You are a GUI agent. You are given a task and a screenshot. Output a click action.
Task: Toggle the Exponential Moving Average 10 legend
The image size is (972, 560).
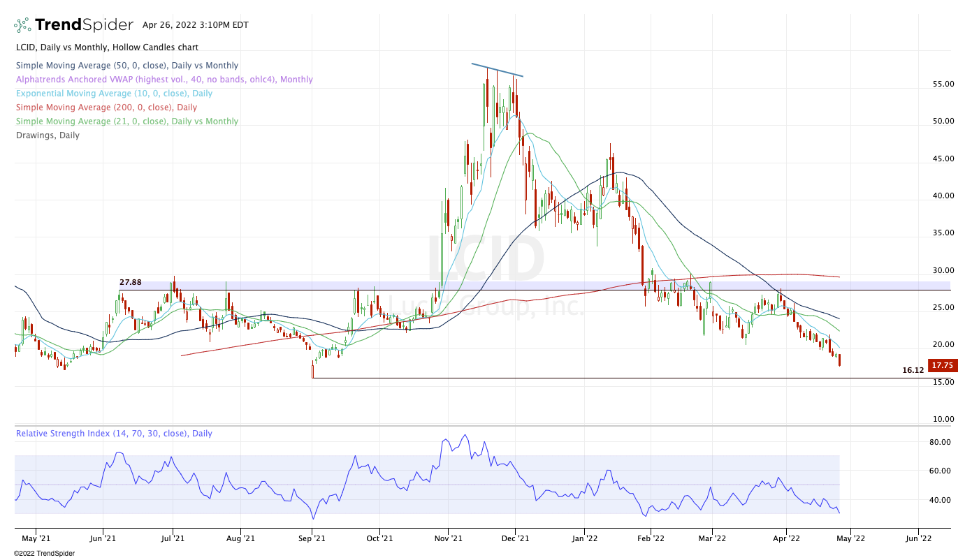point(113,94)
